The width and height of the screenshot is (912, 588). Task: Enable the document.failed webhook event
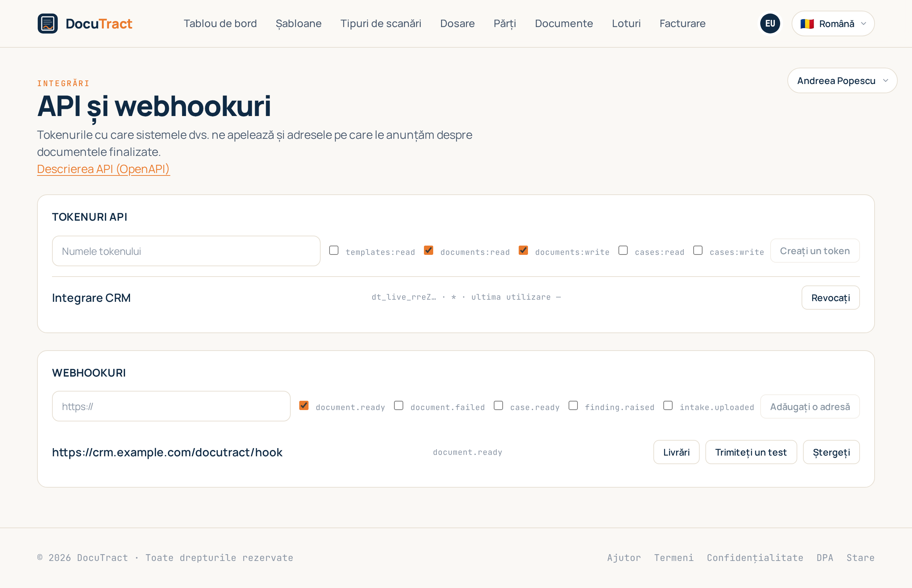click(399, 405)
